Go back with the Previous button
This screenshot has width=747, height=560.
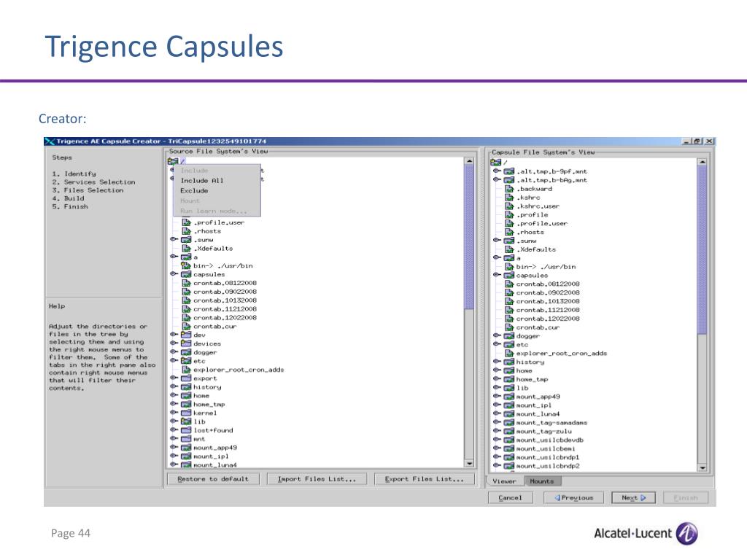point(573,497)
